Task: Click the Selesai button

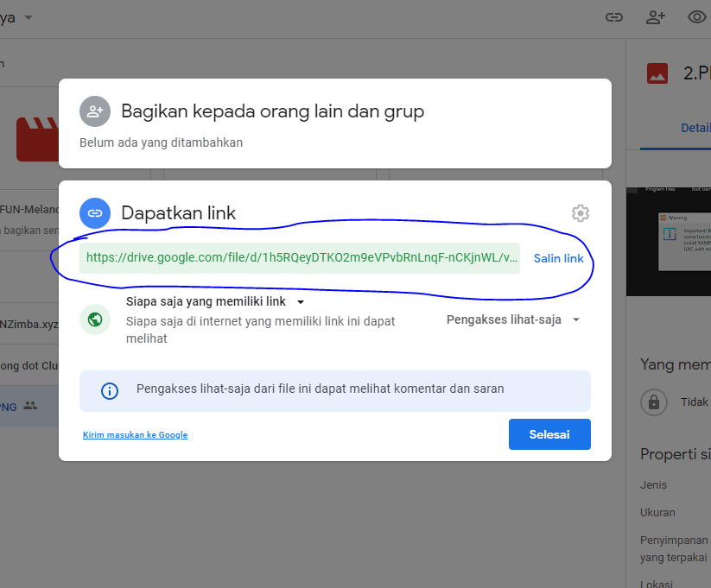Action: click(549, 434)
